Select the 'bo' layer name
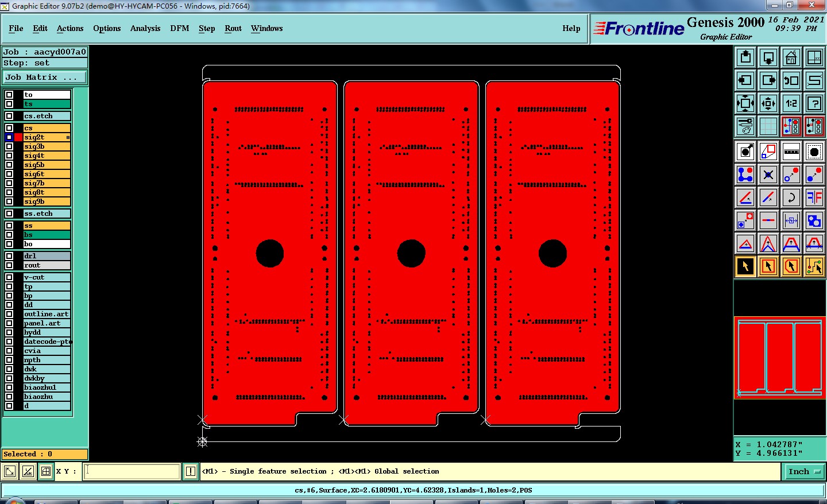This screenshot has width=827, height=504. coord(47,244)
